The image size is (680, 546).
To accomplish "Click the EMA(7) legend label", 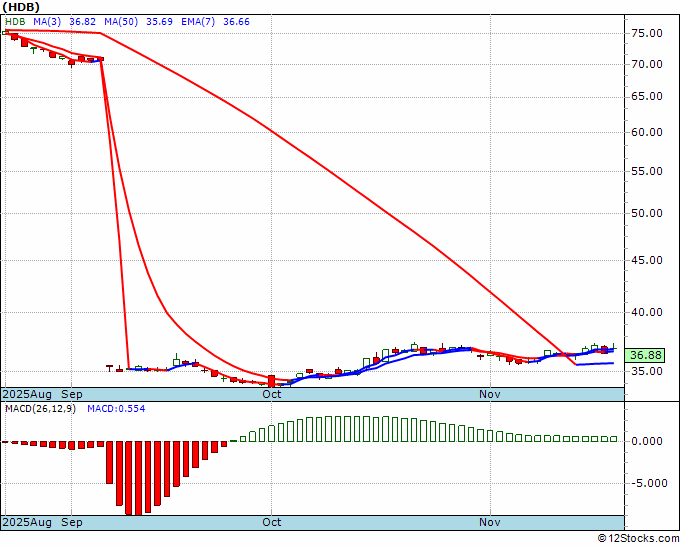I will [198, 22].
